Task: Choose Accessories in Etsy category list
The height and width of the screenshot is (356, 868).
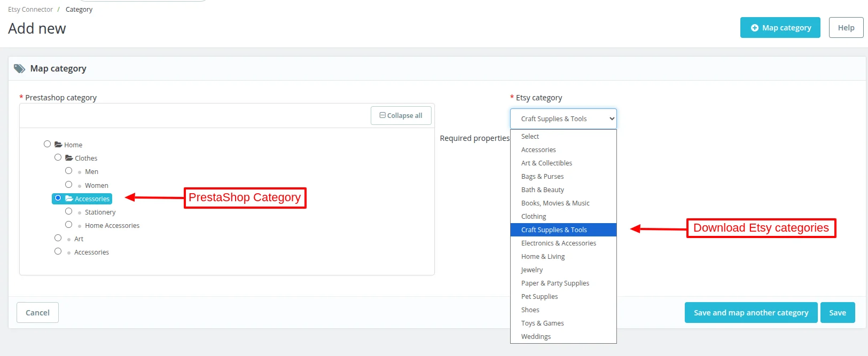Action: [x=564, y=150]
